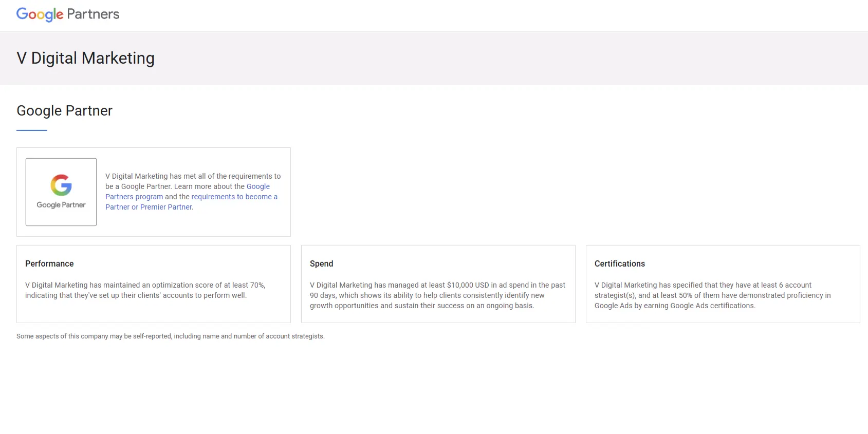868x434 pixels.
Task: Click the Google Partners logo in header
Action: (x=68, y=14)
